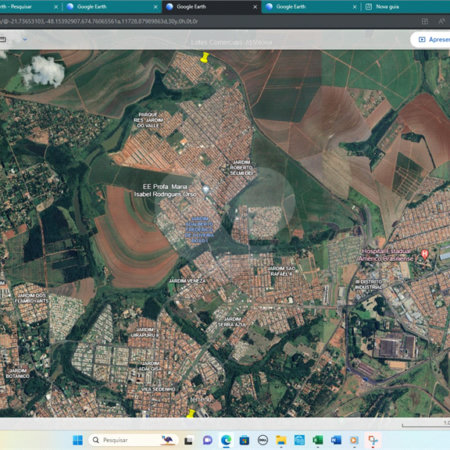Viewport: 450px width, 450px height.
Task: Open Word from the taskbar
Action: [x=336, y=440]
